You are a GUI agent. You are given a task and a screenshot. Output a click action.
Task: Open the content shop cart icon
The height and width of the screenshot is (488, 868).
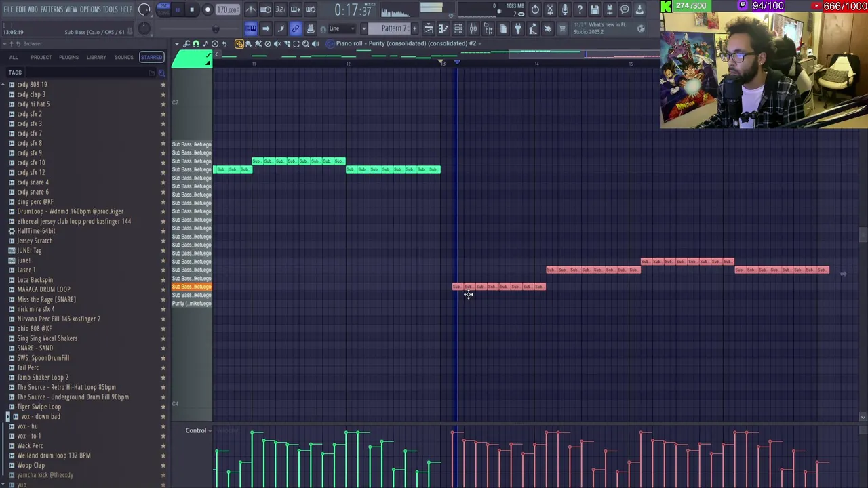pos(561,28)
